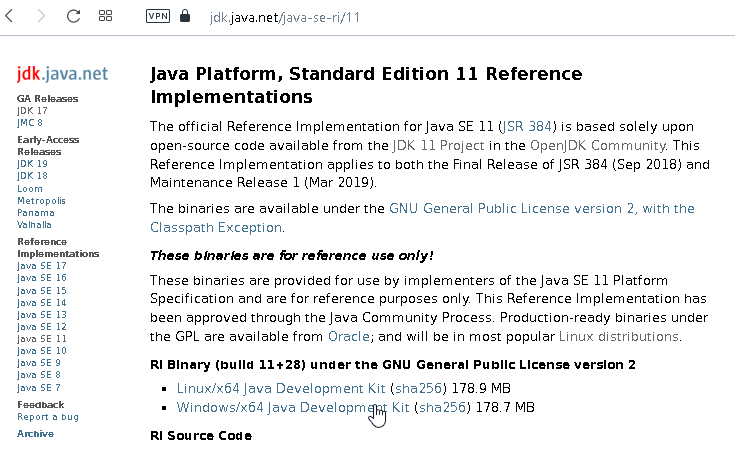Select Java SE 8 reference implementation

click(39, 375)
